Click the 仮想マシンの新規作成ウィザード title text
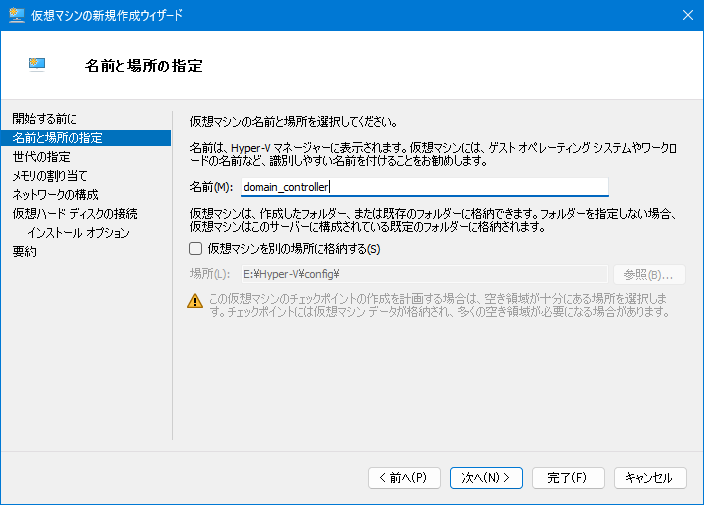Viewport: 704px width, 505px height. pos(107,15)
